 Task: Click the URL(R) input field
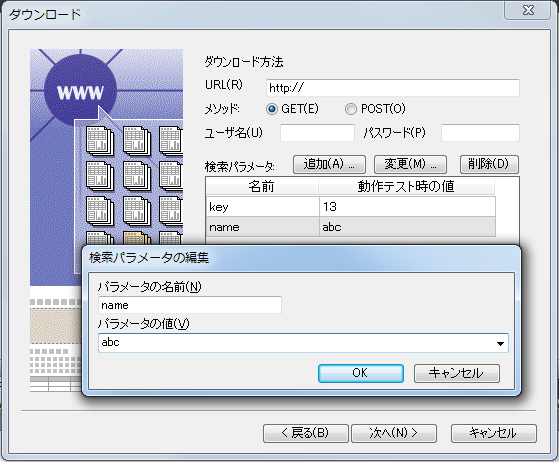coord(393,88)
